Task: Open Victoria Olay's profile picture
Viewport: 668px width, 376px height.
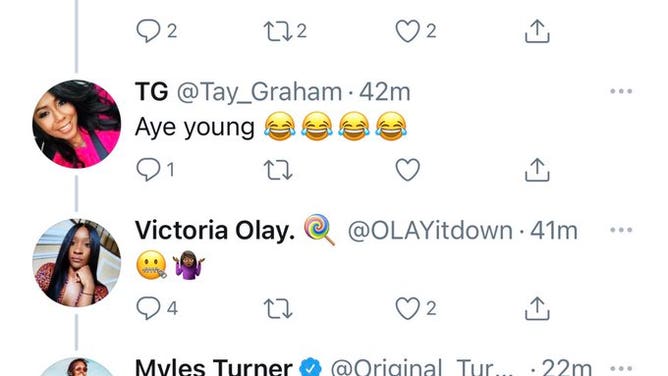Action: 77,263
